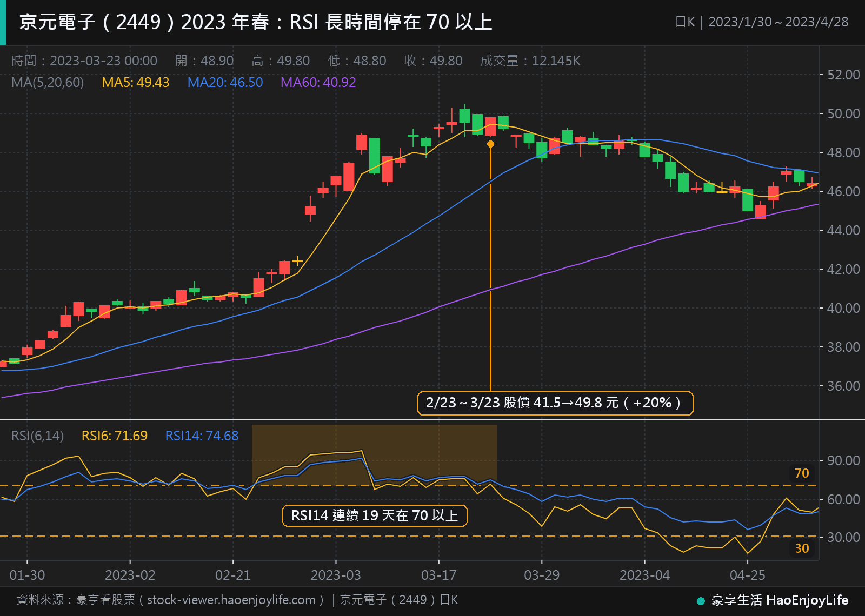Click the 收：49.80 close price value
Image resolution: width=865 pixels, height=616 pixels.
coord(433,61)
